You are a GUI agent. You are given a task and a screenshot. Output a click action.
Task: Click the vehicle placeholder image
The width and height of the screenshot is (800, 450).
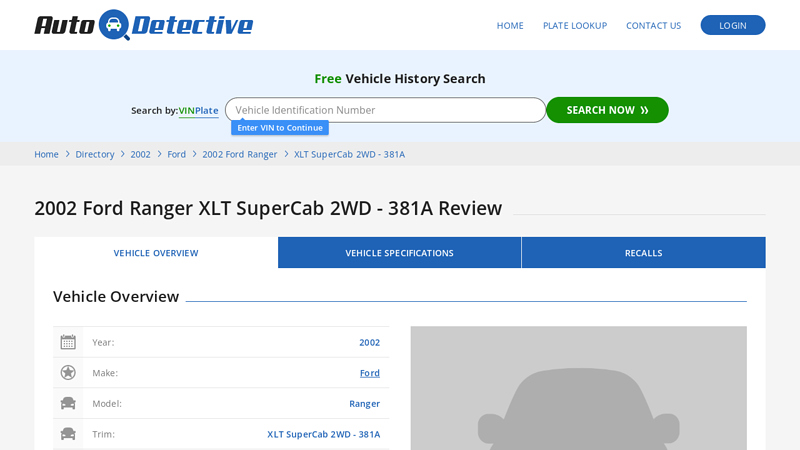tap(578, 388)
